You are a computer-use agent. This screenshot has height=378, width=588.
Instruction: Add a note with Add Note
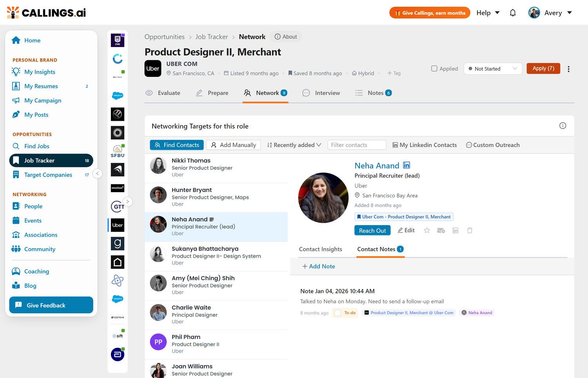pos(319,267)
